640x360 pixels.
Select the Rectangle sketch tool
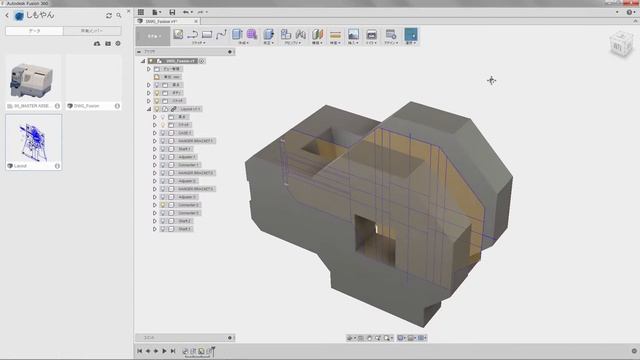(x=207, y=34)
